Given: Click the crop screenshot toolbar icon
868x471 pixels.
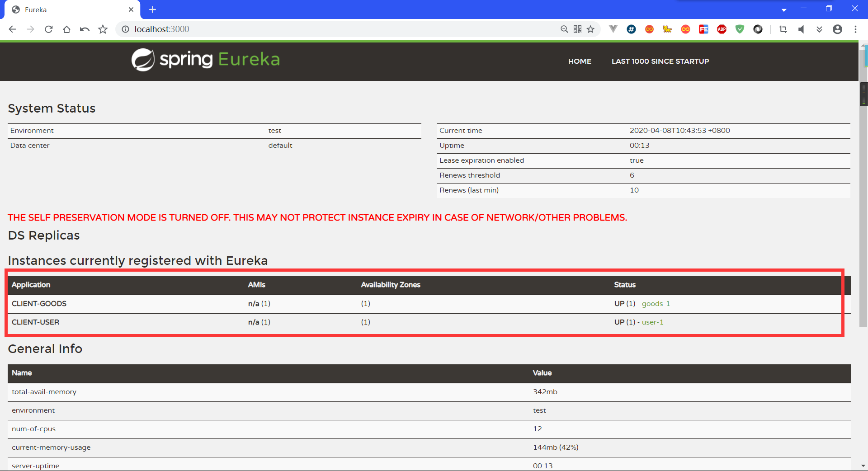Looking at the screenshot, I should 783,29.
